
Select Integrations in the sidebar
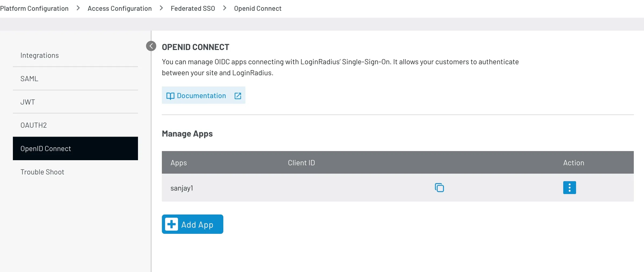pyautogui.click(x=39, y=55)
